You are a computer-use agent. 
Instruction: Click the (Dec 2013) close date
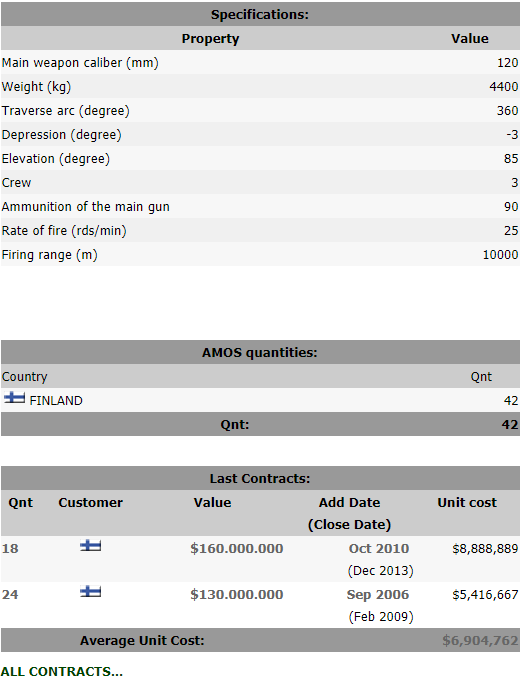(x=381, y=570)
